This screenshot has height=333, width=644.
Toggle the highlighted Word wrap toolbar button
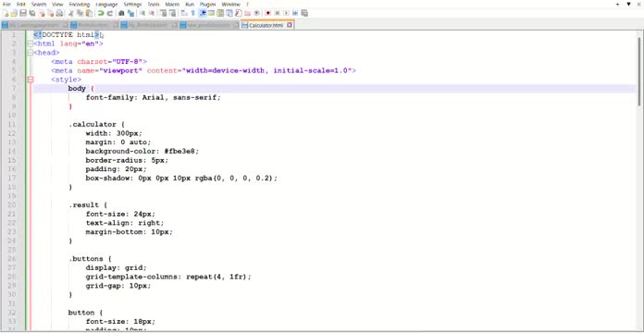point(183,13)
